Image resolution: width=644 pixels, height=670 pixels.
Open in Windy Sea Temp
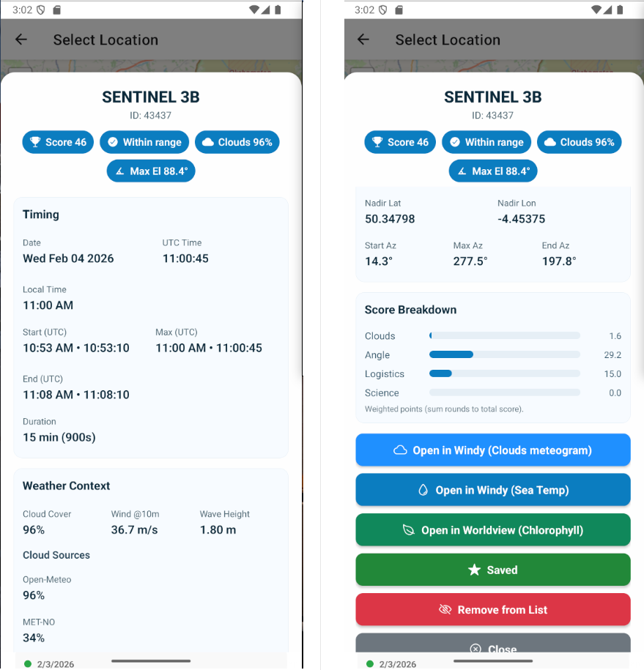tap(493, 491)
